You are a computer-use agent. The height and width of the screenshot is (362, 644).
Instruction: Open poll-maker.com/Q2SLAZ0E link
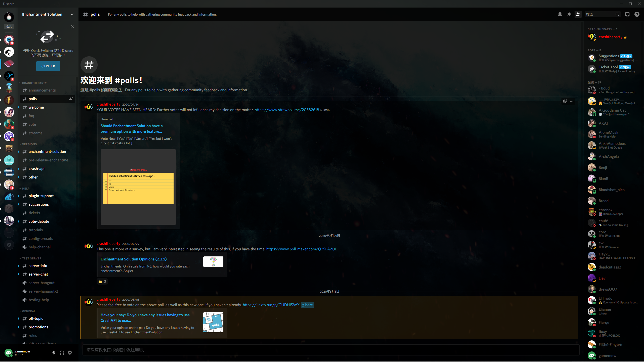click(301, 249)
